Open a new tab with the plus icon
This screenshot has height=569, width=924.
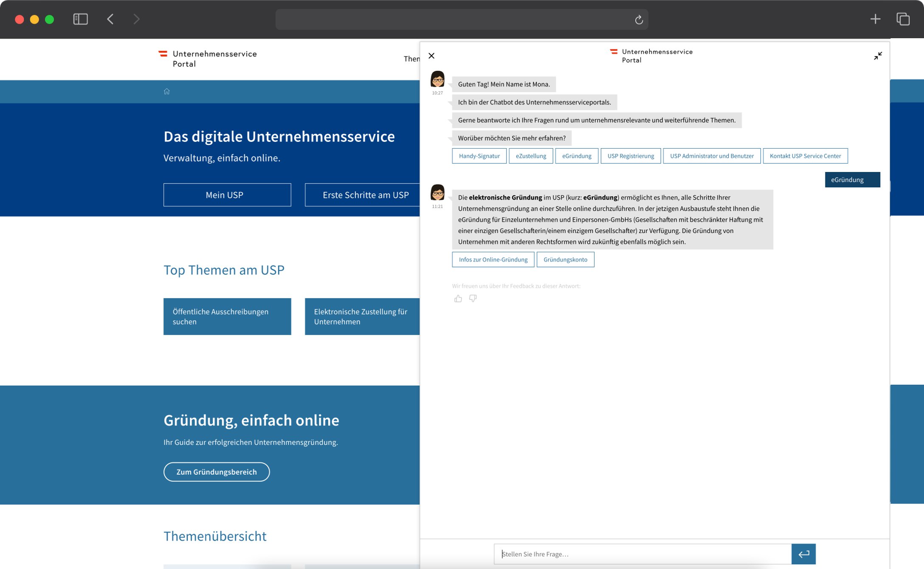(x=875, y=19)
